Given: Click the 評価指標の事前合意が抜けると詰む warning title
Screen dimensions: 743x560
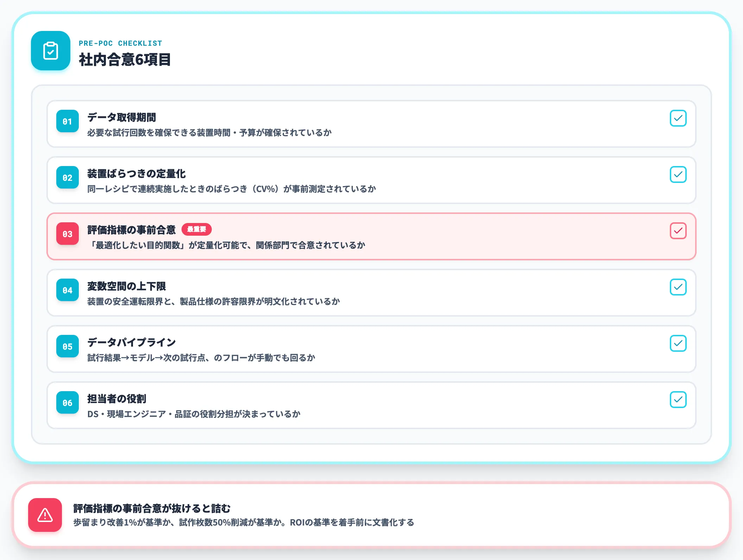Looking at the screenshot, I should coord(152,508).
